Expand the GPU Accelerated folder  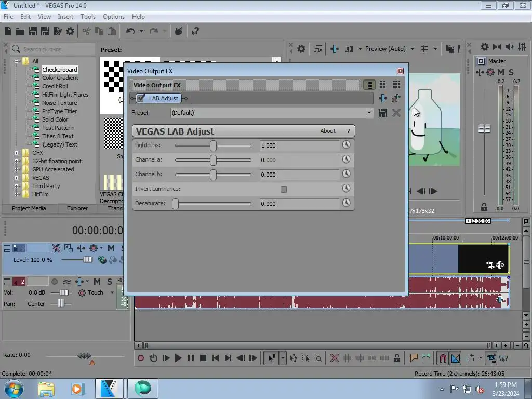(16, 170)
